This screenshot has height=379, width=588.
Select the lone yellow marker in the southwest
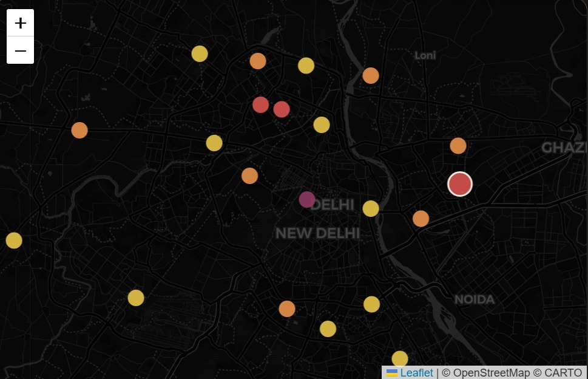[x=136, y=298]
